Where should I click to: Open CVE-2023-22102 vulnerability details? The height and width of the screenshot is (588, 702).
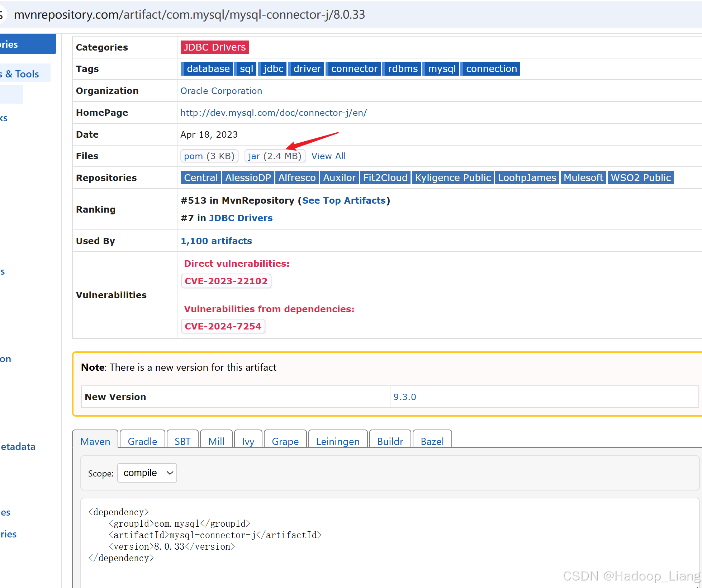tap(226, 281)
